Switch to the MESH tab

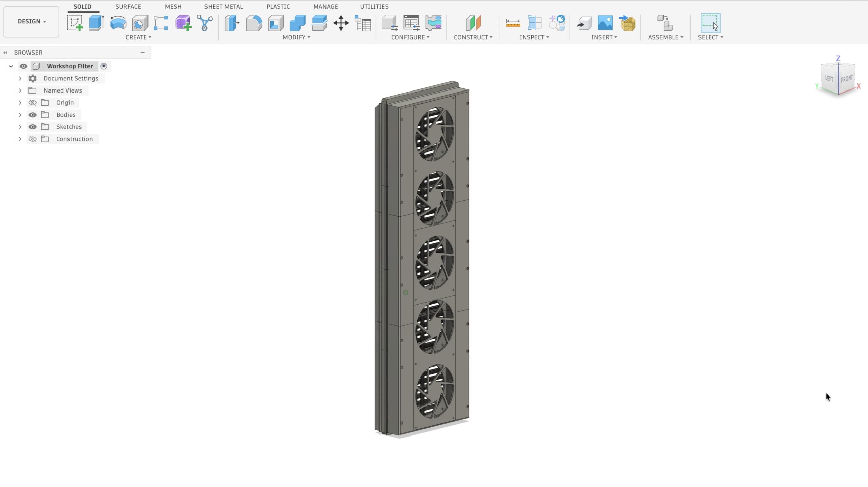point(173,7)
